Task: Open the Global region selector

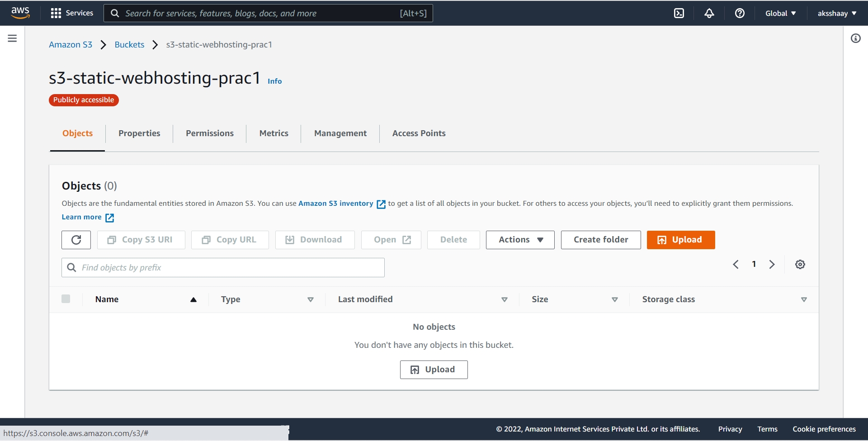Action: point(781,13)
